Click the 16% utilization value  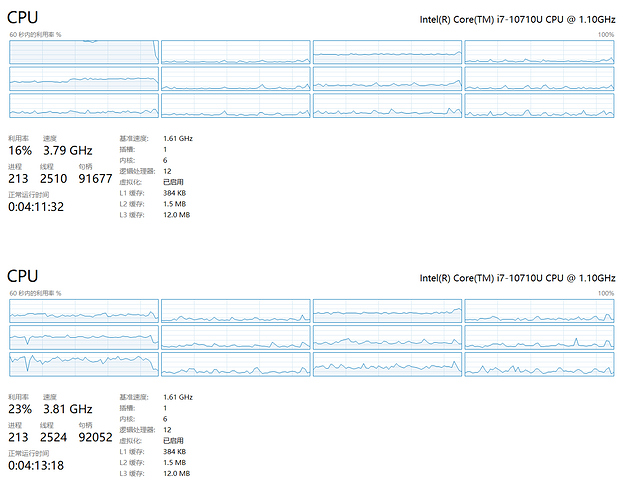(20, 150)
